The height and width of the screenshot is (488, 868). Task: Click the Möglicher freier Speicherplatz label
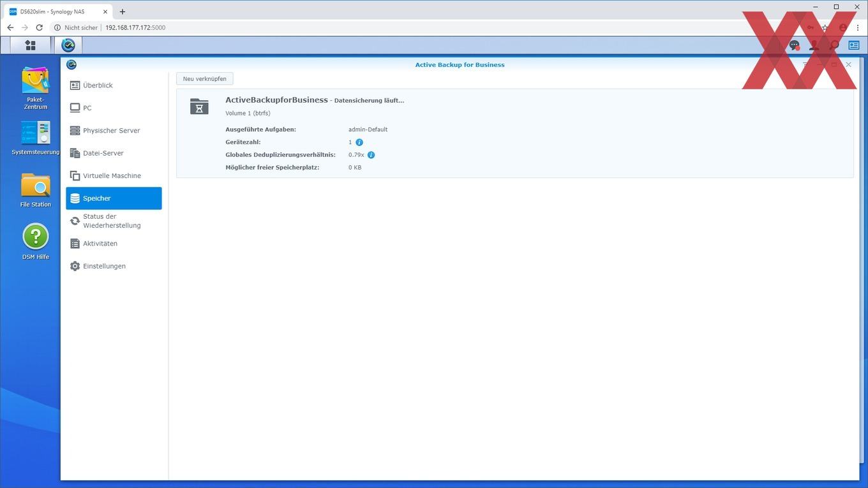point(273,168)
